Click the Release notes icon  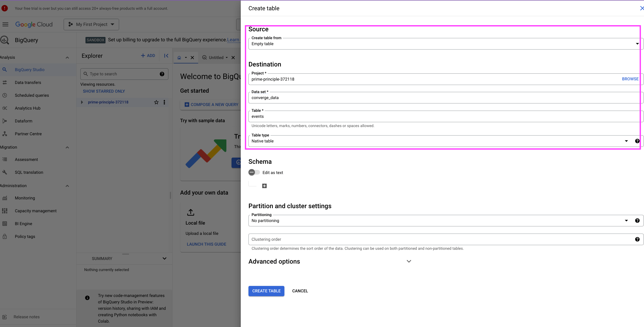tap(5, 317)
